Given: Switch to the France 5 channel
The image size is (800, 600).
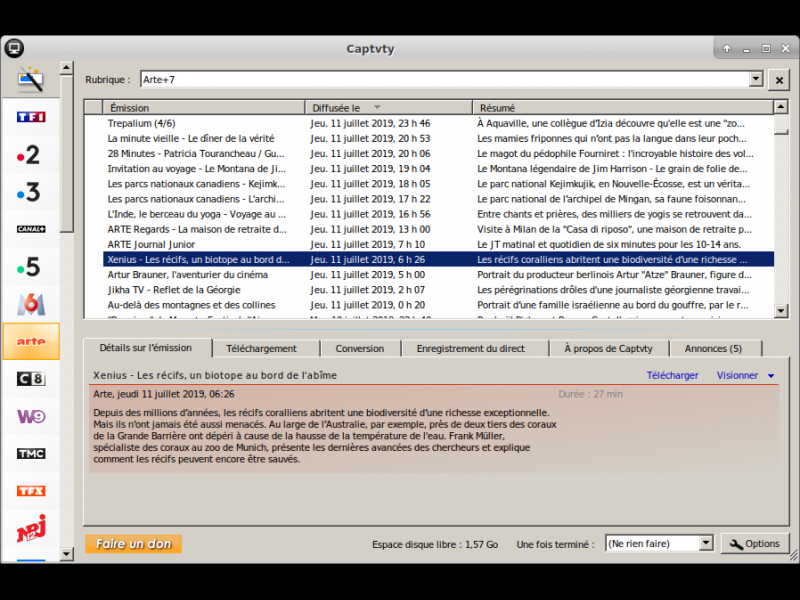Looking at the screenshot, I should pos(31,267).
